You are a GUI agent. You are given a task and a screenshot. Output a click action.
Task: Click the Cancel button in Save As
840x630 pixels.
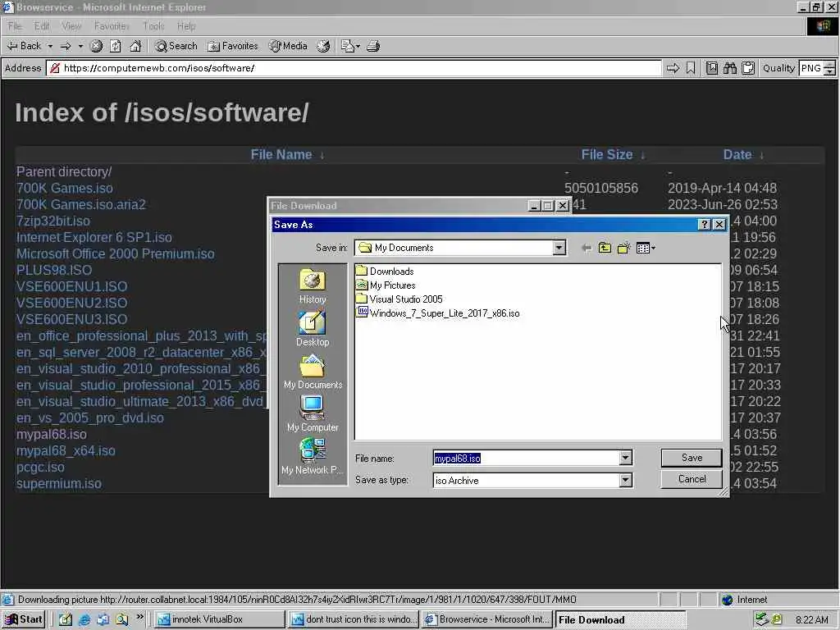point(692,479)
